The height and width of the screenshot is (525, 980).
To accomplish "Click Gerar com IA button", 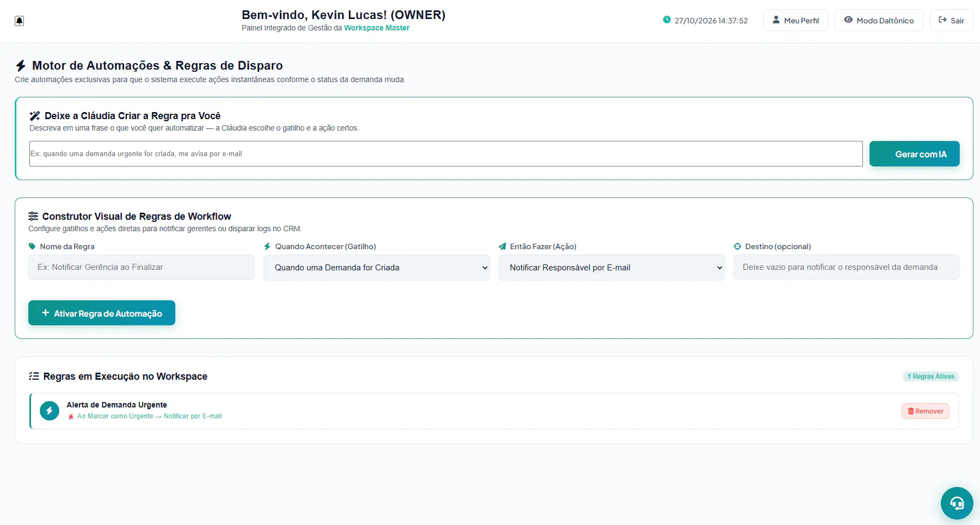I will (x=915, y=154).
